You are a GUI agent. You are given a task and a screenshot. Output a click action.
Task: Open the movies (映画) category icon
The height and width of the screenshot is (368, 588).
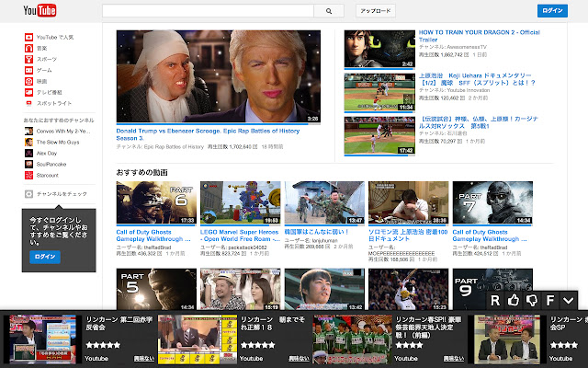[x=28, y=81]
